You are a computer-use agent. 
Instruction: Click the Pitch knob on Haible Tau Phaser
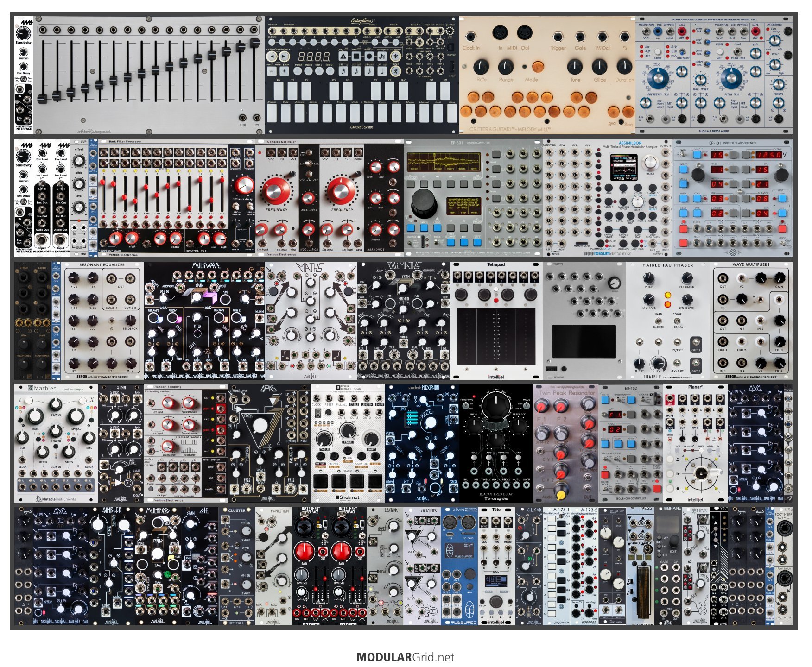point(649,278)
